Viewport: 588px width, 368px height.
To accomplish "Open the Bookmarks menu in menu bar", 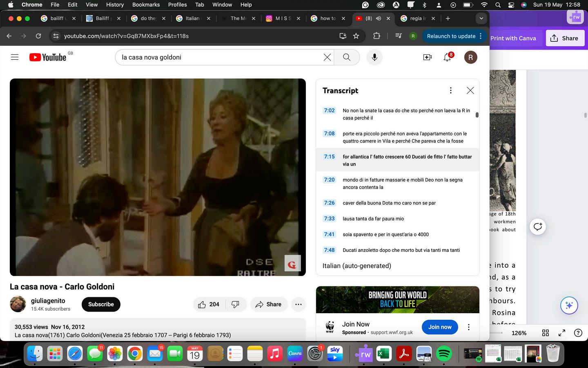I will coord(146,4).
